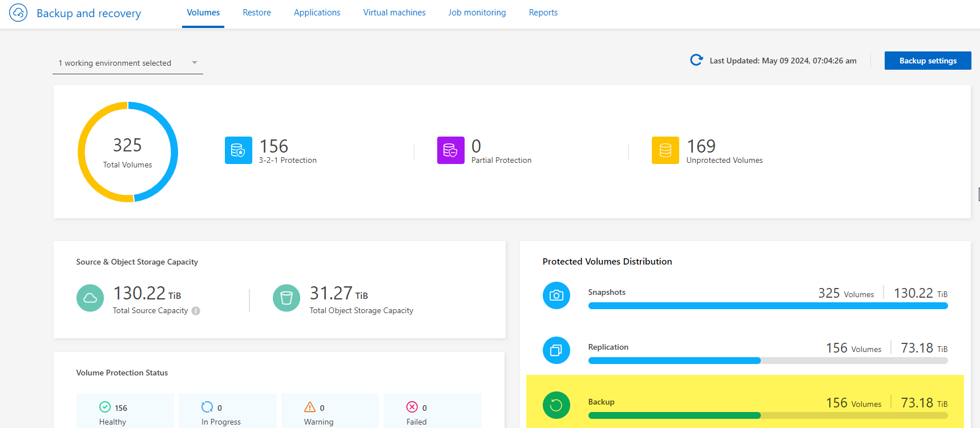
Task: Click the Replication copy icon
Action: click(x=556, y=350)
